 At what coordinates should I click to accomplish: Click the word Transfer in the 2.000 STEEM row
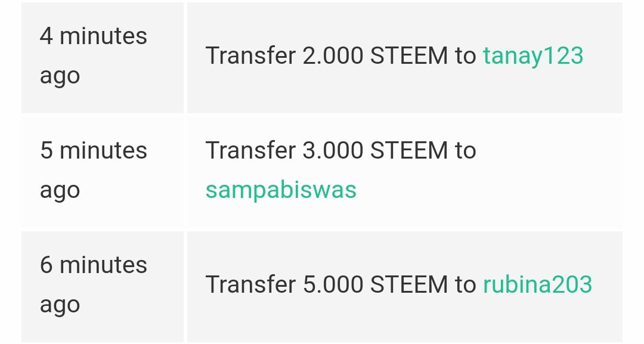(250, 55)
